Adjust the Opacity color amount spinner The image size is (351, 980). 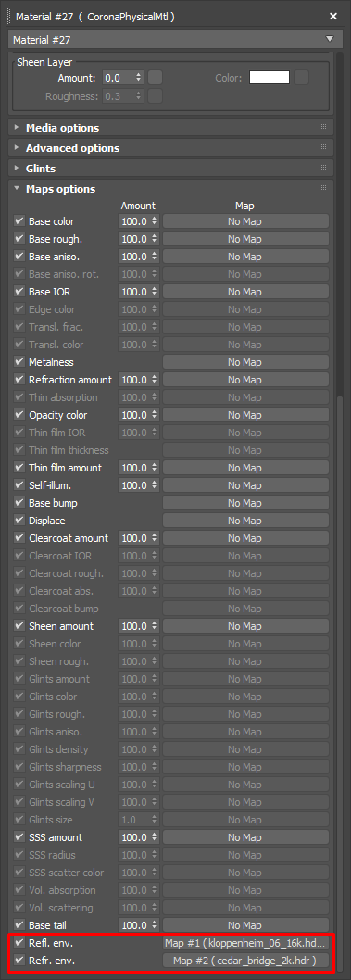coord(155,415)
